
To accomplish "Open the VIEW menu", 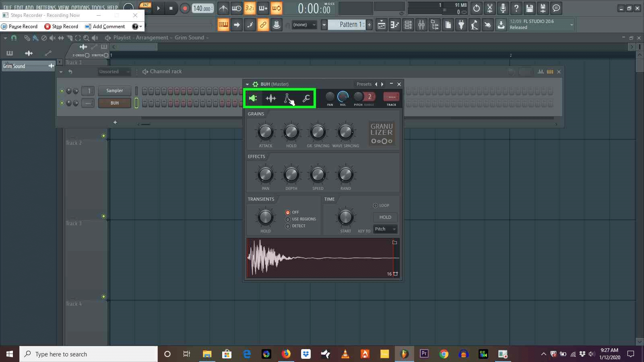I will tap(64, 8).
